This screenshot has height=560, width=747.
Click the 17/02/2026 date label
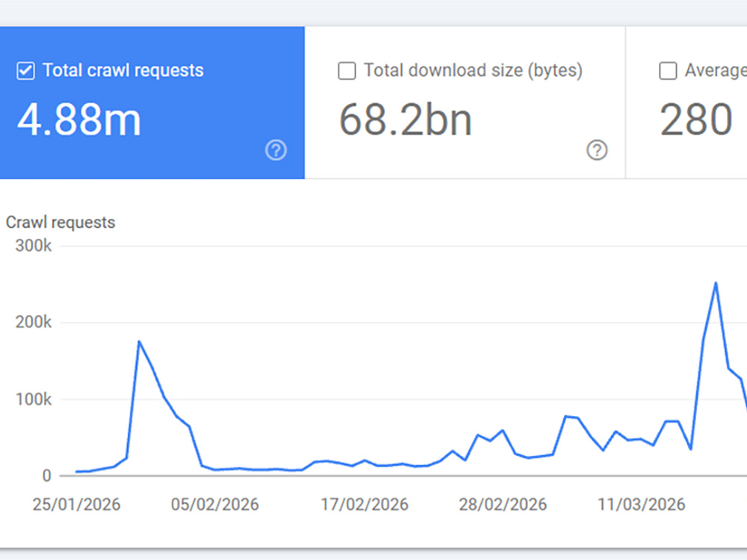click(x=365, y=504)
